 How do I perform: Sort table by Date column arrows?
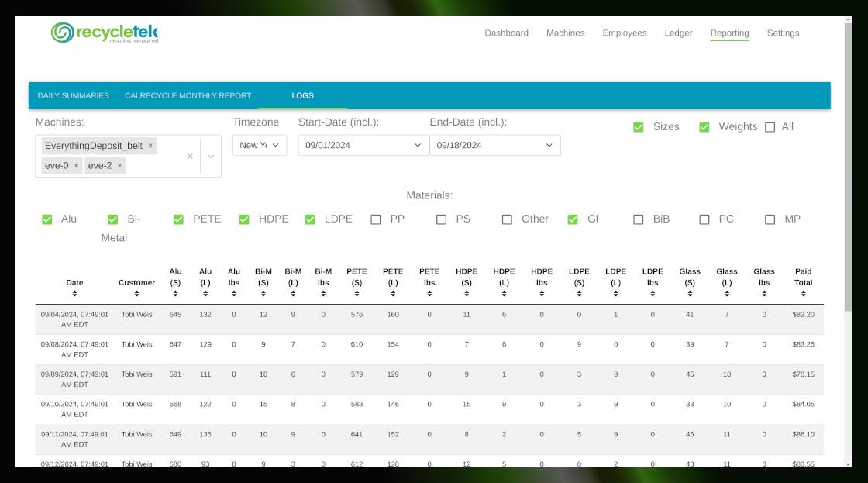pyautogui.click(x=74, y=294)
